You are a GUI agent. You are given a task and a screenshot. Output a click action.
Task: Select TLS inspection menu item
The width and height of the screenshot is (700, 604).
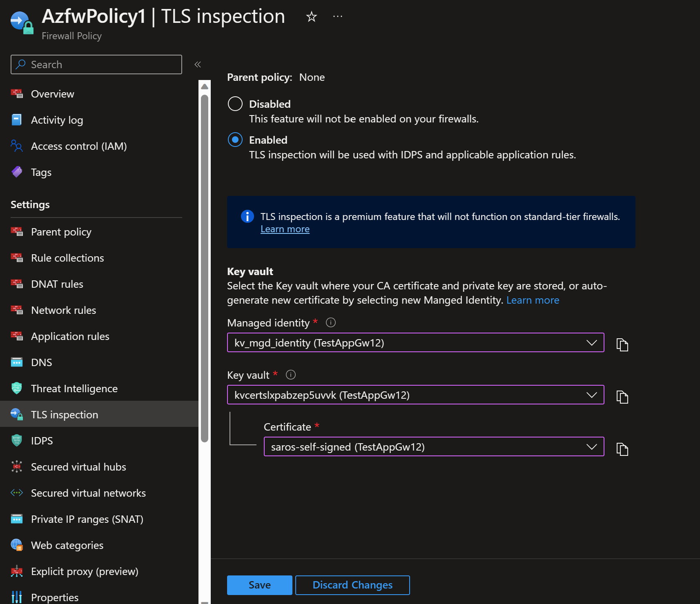(99, 415)
